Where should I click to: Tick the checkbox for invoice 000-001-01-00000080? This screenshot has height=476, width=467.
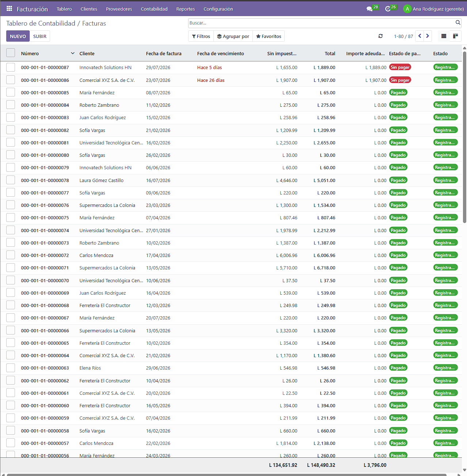(x=11, y=155)
